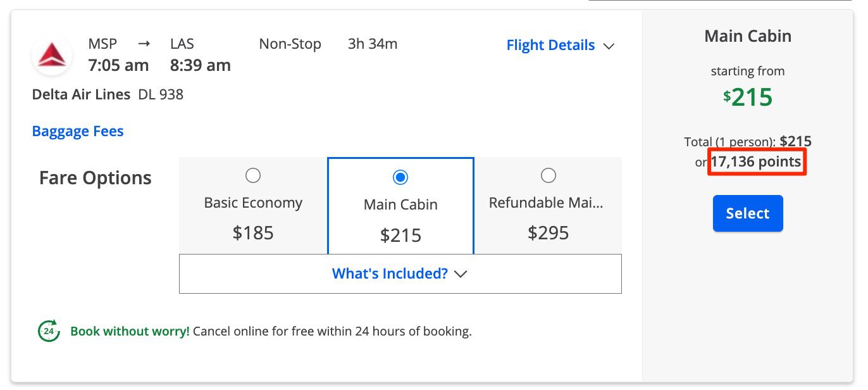This screenshot has height=390, width=868.
Task: Click the Delta Air Lines logo
Action: [x=51, y=55]
